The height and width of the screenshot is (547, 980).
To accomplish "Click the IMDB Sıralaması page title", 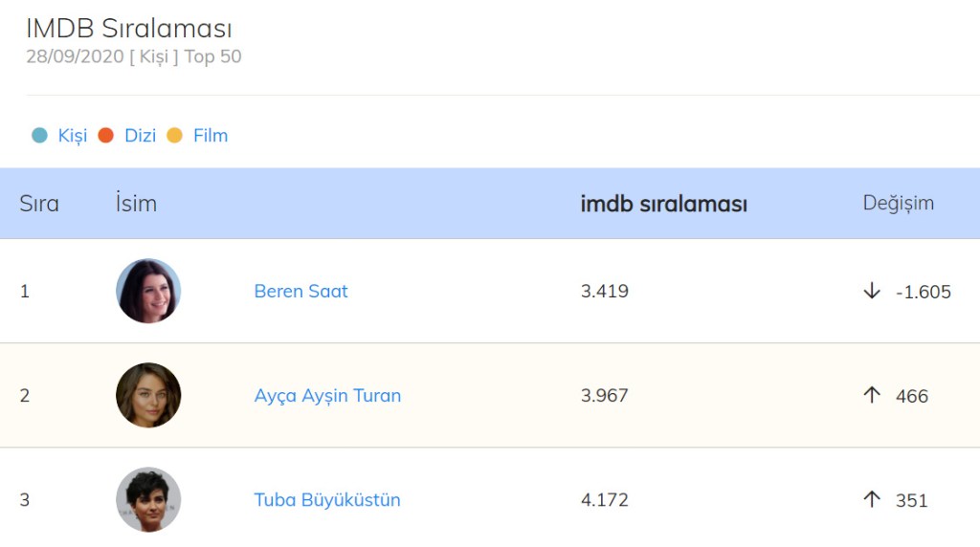I will pos(129,29).
